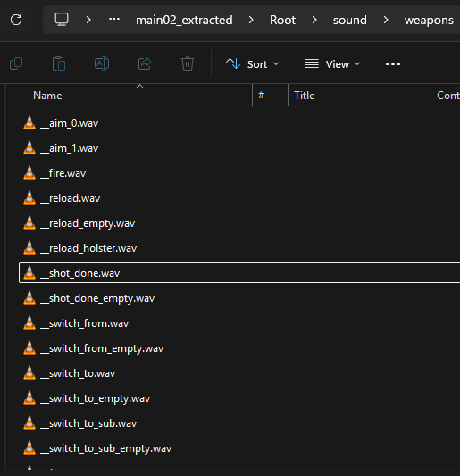Open the Sort dropdown

click(x=253, y=64)
